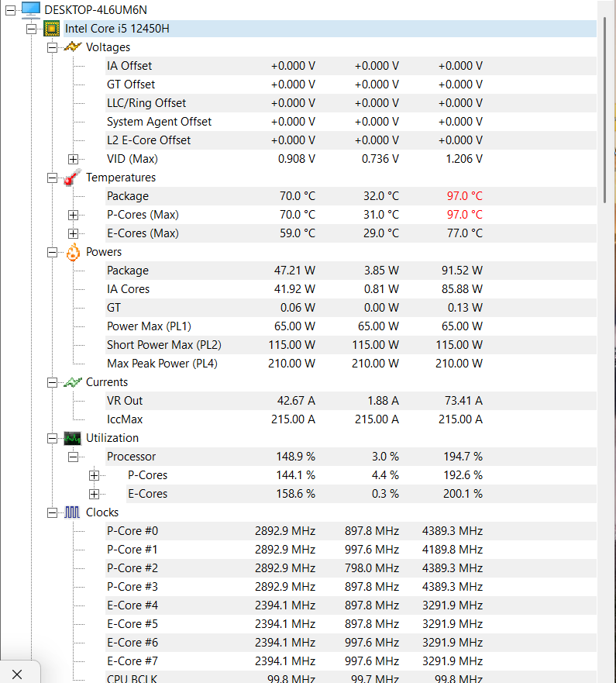The image size is (616, 683).
Task: Select the Currents label
Action: point(107,382)
